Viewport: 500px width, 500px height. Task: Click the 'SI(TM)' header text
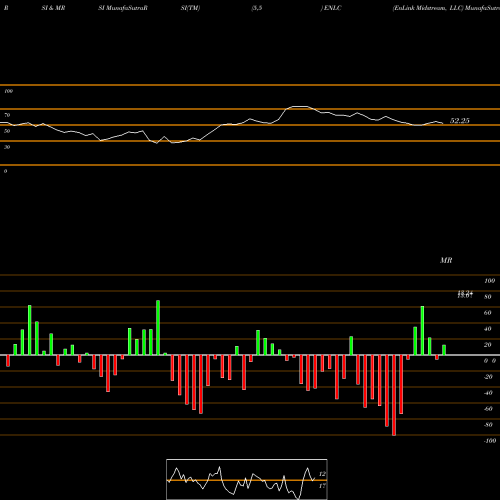[x=190, y=8]
